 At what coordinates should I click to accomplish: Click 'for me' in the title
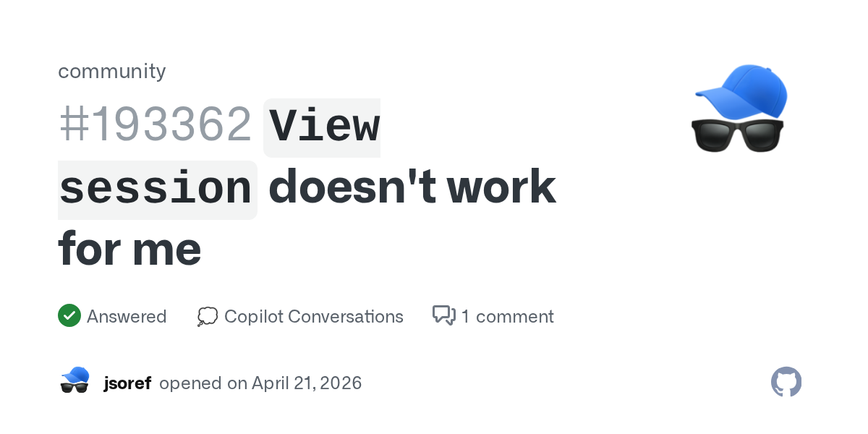click(129, 248)
